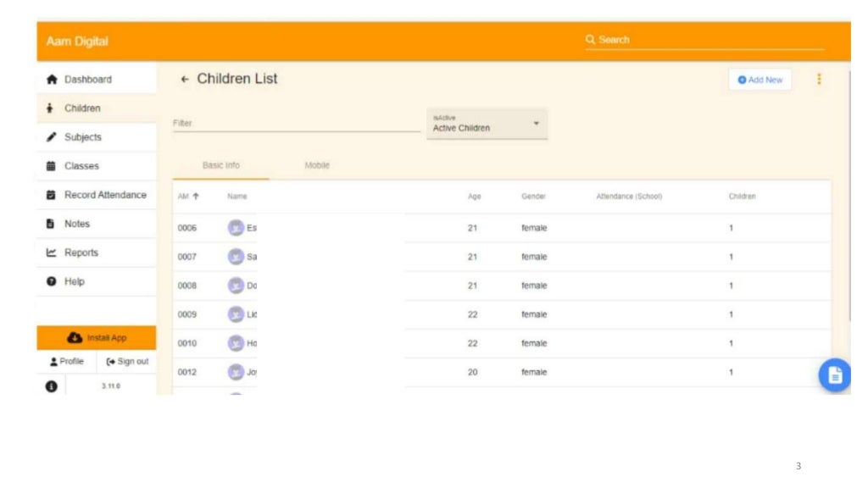Select AM number 0009
The width and height of the screenshot is (868, 488).
pyautogui.click(x=187, y=314)
